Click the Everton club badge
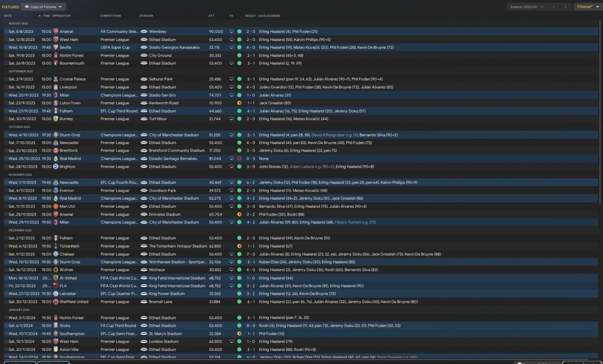Viewport: 603px width, 364px height. (56, 191)
